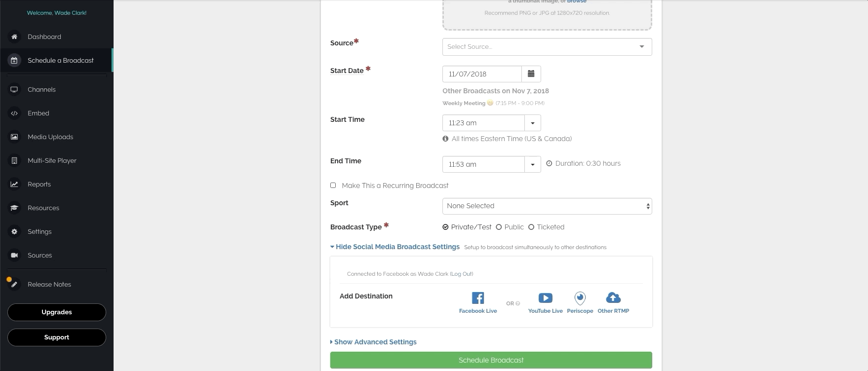868x371 pixels.
Task: Add YouTube Live as a destination
Action: click(545, 298)
